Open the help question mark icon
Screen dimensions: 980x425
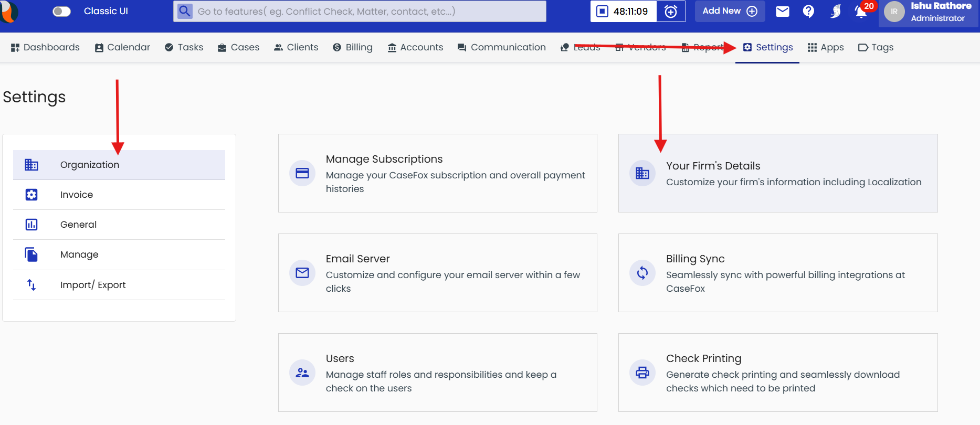[808, 12]
